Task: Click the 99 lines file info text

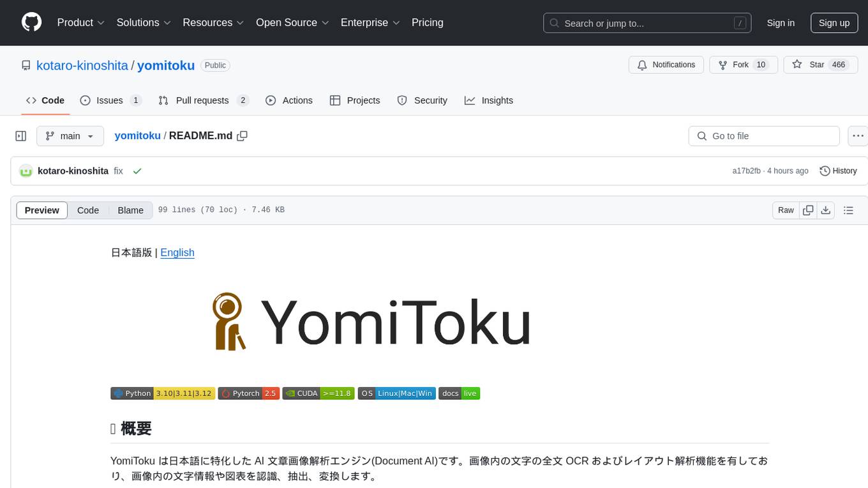Action: click(x=221, y=210)
